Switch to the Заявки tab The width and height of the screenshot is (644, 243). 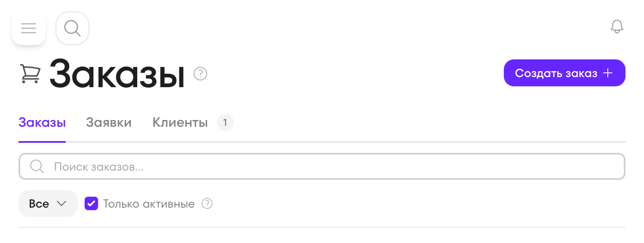point(109,123)
